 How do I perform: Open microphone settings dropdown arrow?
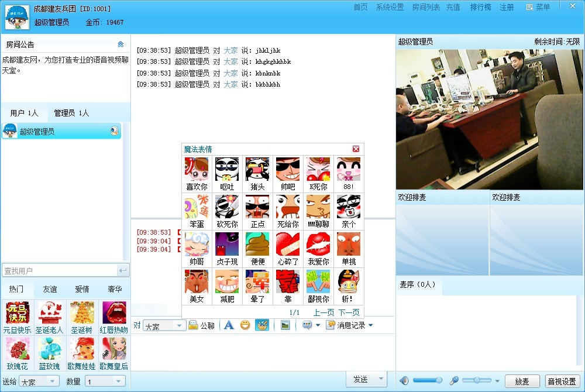click(x=497, y=381)
